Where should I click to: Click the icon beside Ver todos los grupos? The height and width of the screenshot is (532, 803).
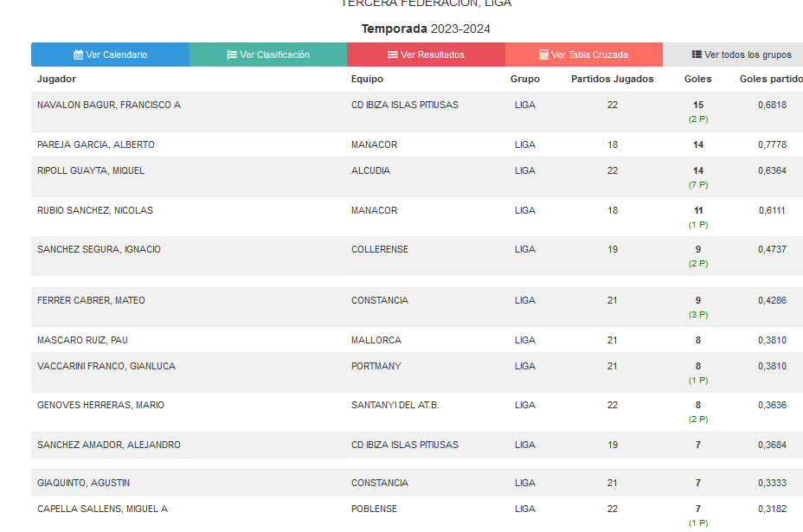coord(697,54)
